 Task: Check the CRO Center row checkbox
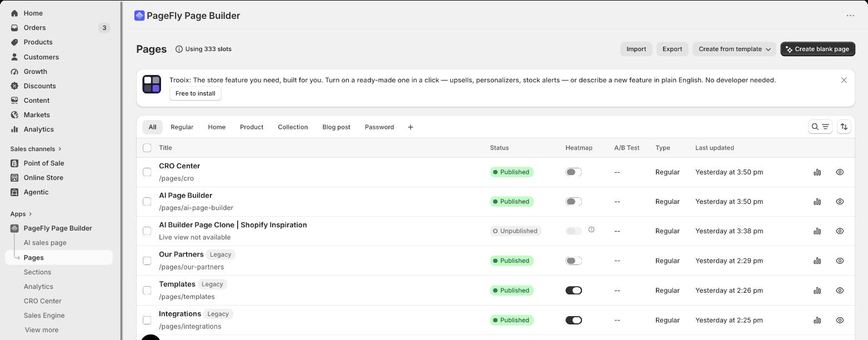[x=147, y=172]
